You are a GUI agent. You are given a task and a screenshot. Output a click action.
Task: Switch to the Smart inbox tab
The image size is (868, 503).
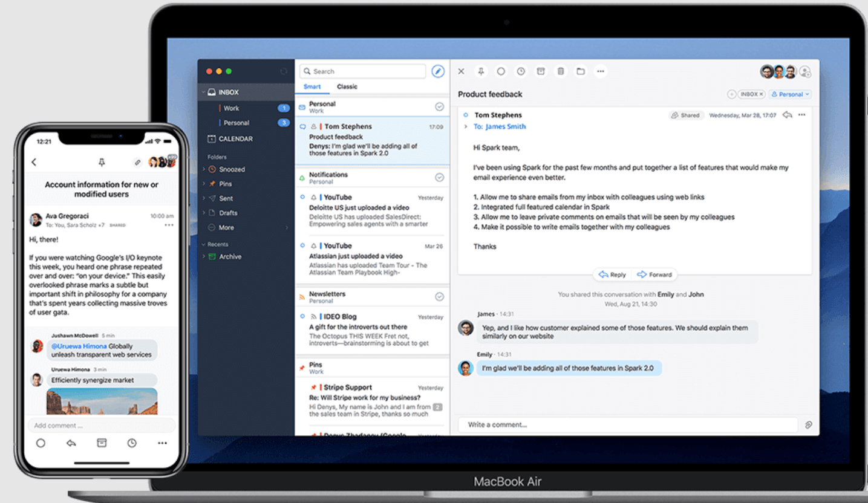[x=312, y=86]
